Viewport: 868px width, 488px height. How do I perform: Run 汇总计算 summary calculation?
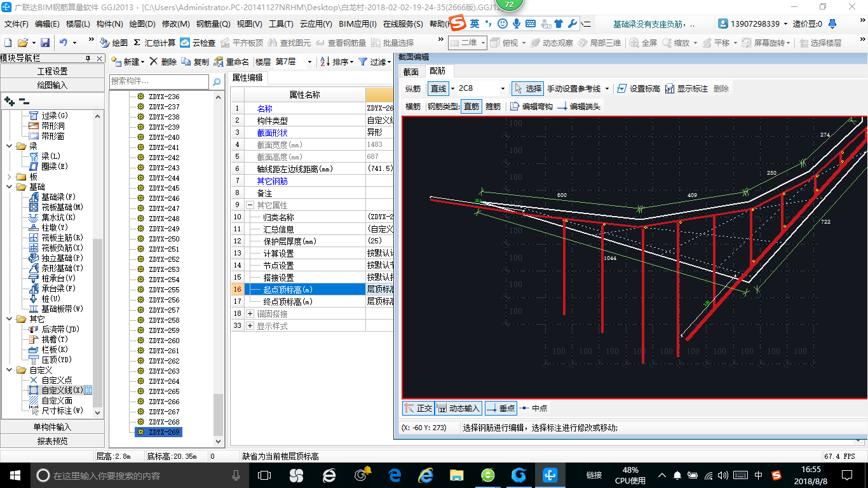click(x=154, y=43)
